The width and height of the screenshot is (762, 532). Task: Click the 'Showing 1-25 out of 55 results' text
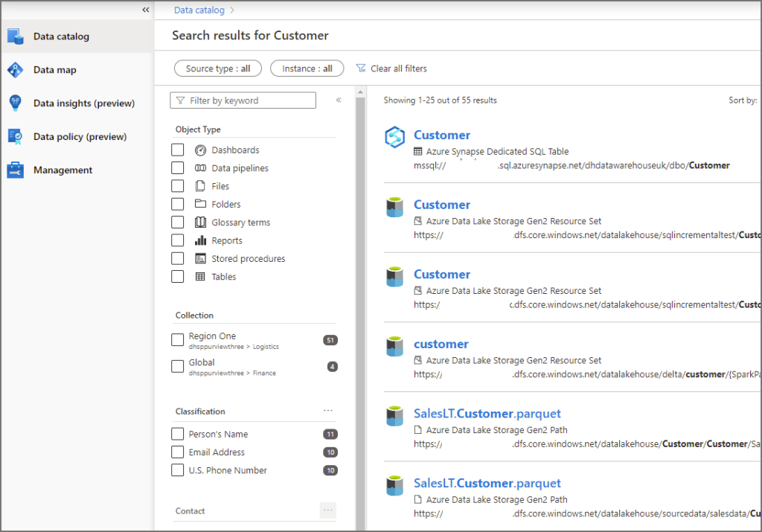440,100
